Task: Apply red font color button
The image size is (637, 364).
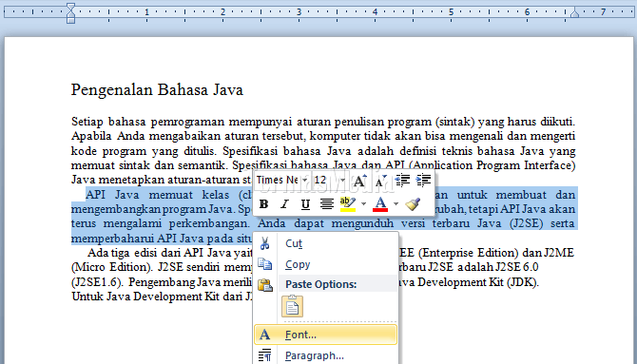Action: pos(380,204)
